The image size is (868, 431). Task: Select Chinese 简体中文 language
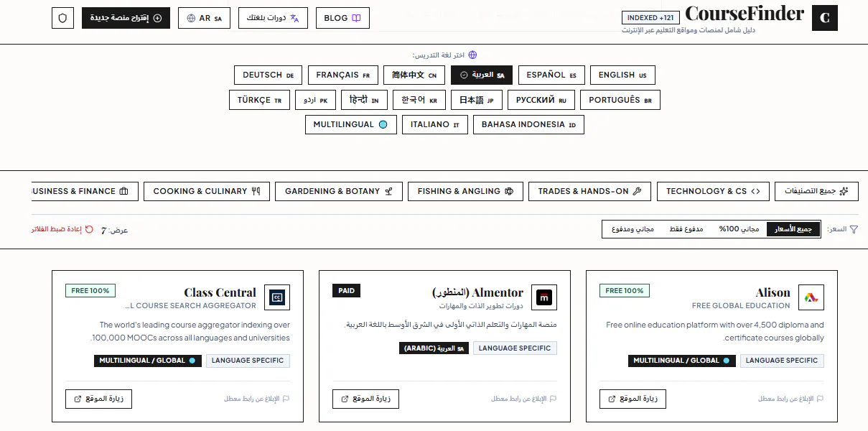(x=414, y=75)
